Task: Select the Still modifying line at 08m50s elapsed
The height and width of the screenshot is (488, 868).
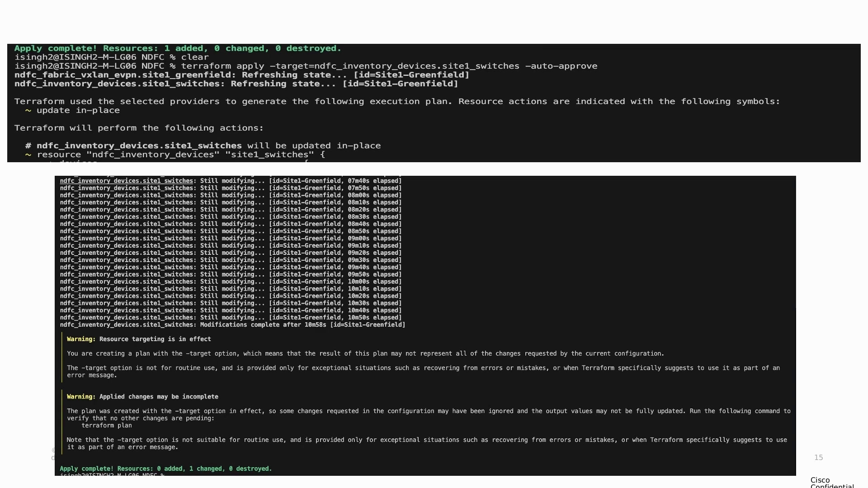Action: 231,231
